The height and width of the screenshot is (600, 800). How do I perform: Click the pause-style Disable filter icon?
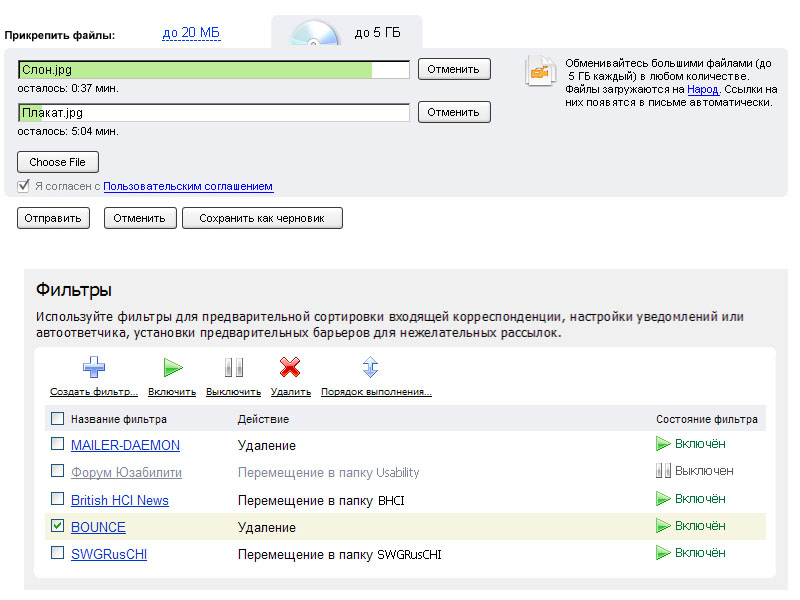point(233,367)
